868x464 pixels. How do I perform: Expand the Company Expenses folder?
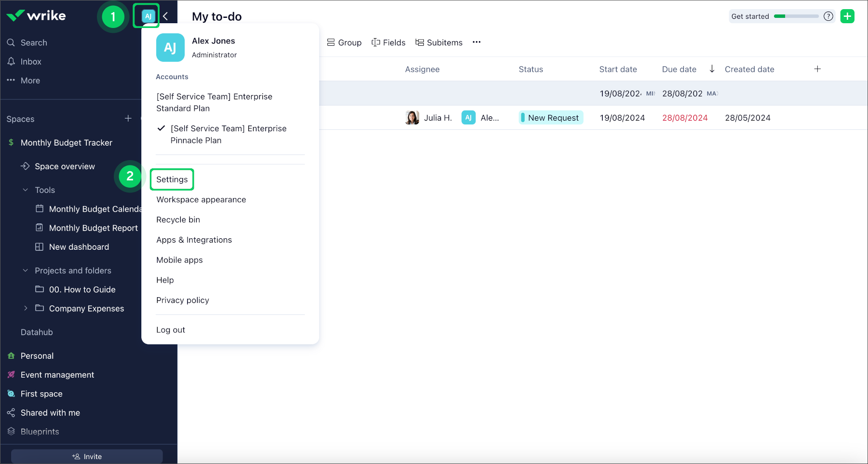[26, 308]
